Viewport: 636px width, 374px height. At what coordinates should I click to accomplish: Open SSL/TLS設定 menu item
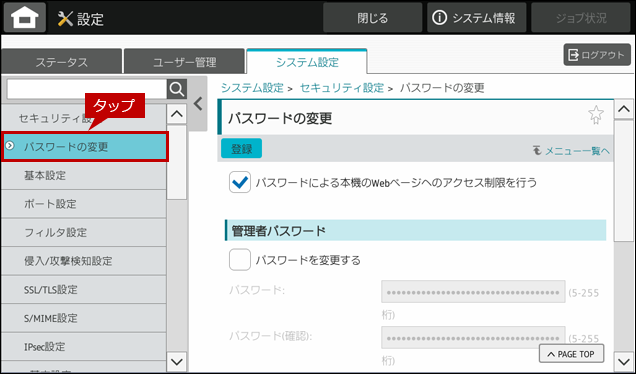tap(84, 290)
